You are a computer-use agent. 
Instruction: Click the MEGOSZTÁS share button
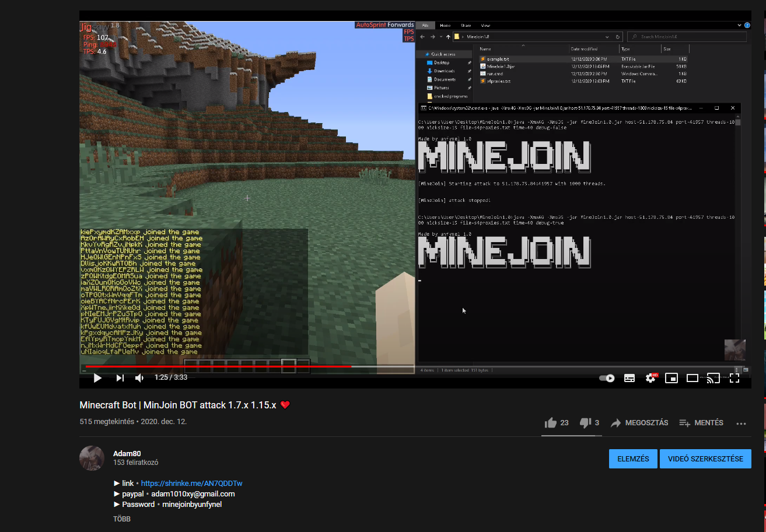[639, 423]
